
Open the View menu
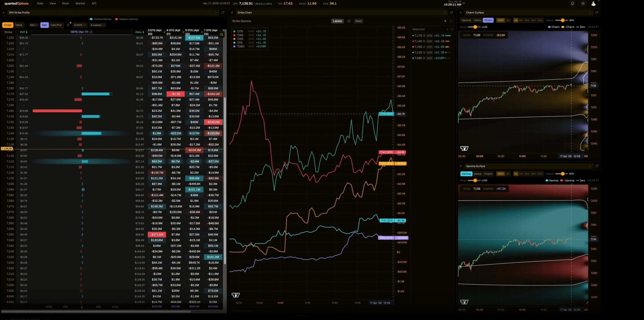[x=53, y=4]
